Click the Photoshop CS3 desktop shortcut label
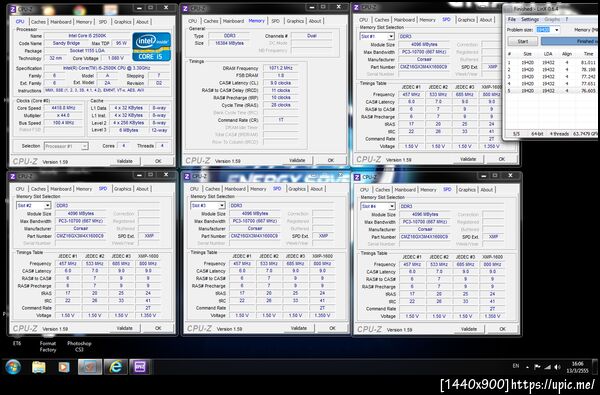The width and height of the screenshot is (600, 395). point(79,346)
